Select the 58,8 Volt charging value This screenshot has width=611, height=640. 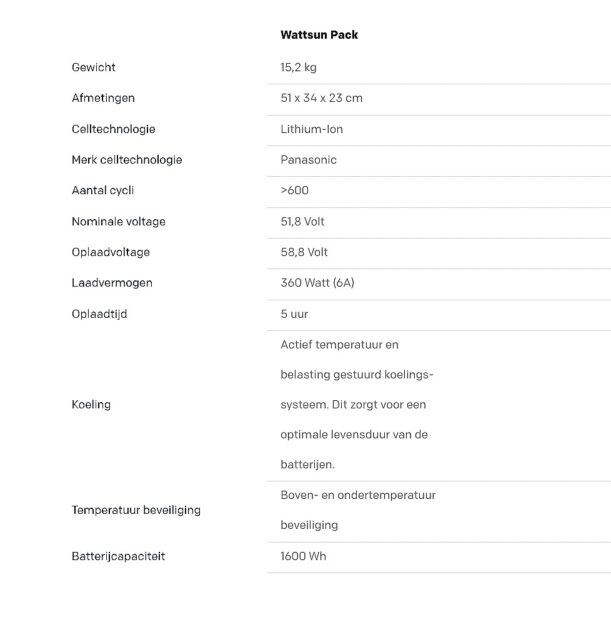[x=304, y=252]
